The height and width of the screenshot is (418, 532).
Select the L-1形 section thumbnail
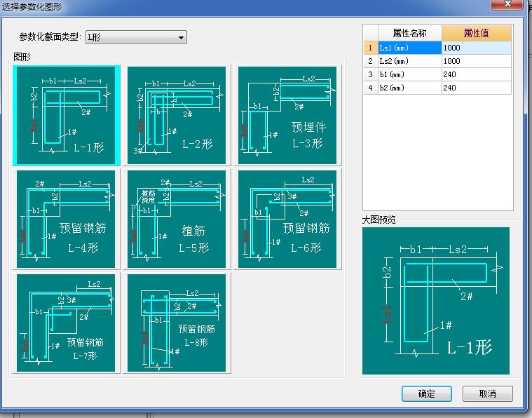point(66,116)
